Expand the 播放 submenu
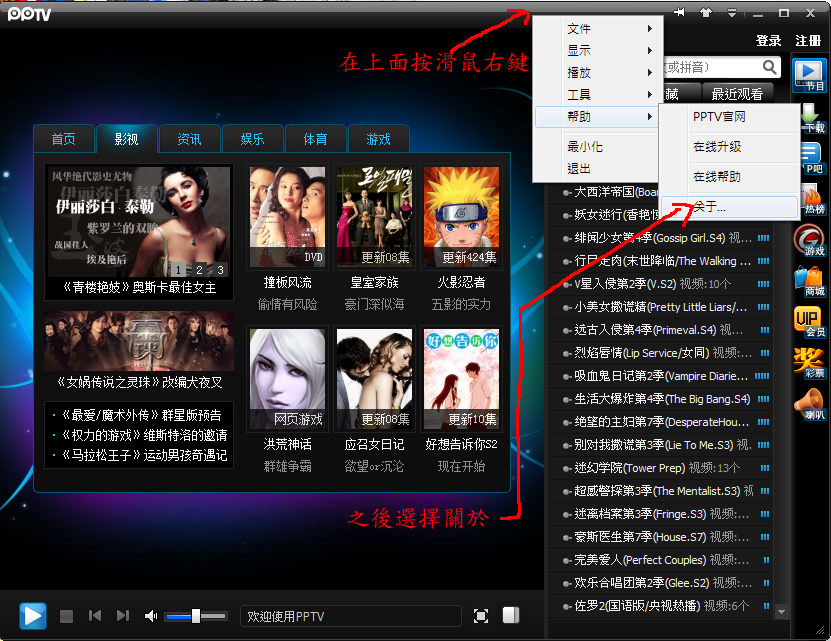This screenshot has width=831, height=641. [x=599, y=72]
